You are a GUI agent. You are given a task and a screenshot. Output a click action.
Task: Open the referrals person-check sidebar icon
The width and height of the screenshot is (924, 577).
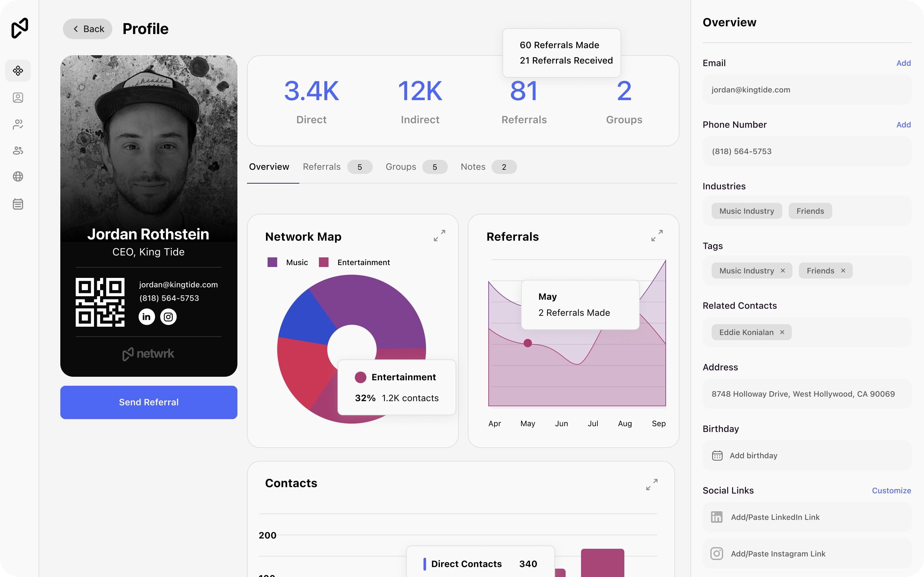coord(18,124)
